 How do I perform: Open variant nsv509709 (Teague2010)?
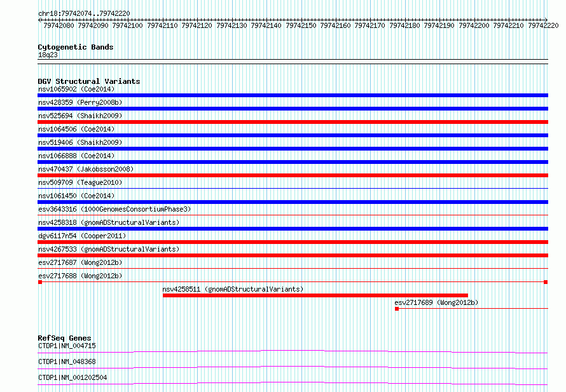pyautogui.click(x=80, y=182)
